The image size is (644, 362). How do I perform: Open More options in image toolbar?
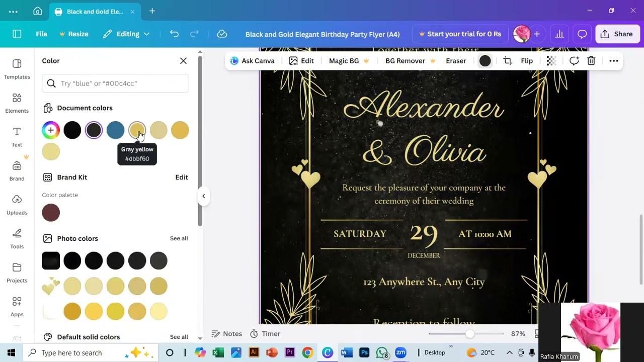[613, 61]
